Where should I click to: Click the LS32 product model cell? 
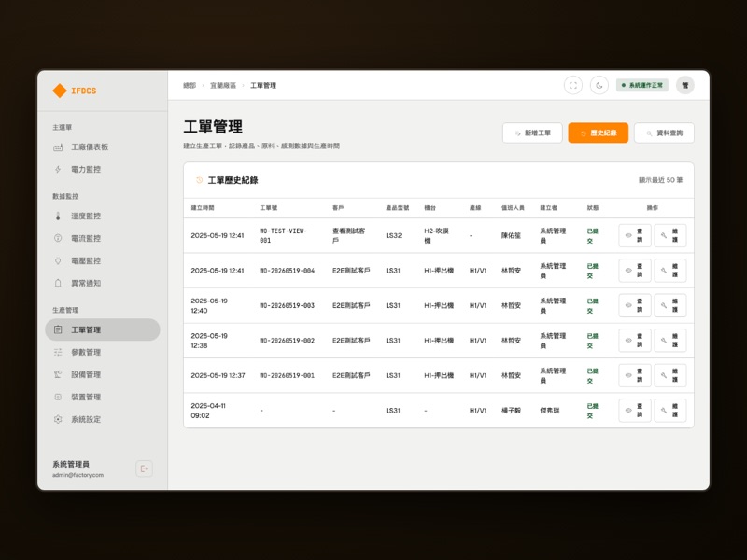point(393,236)
